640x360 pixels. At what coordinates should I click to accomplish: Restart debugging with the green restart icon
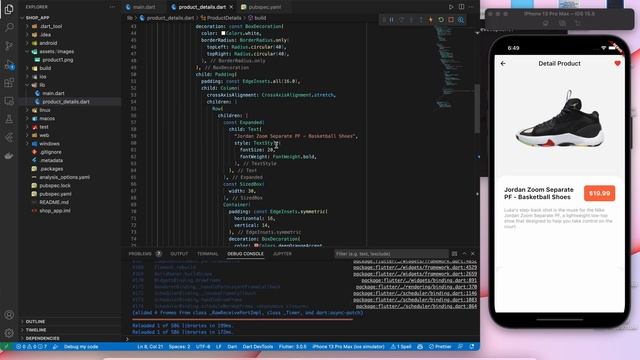(441, 20)
